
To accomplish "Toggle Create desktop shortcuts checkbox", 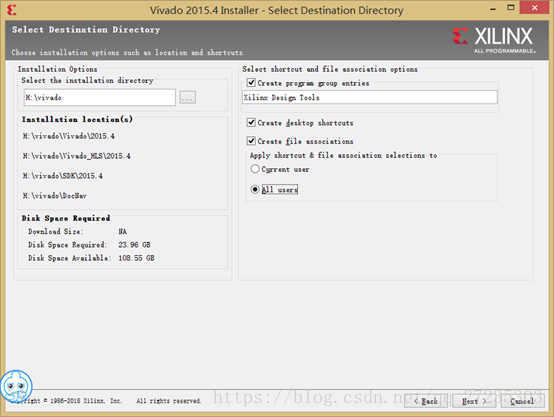I will pos(251,122).
